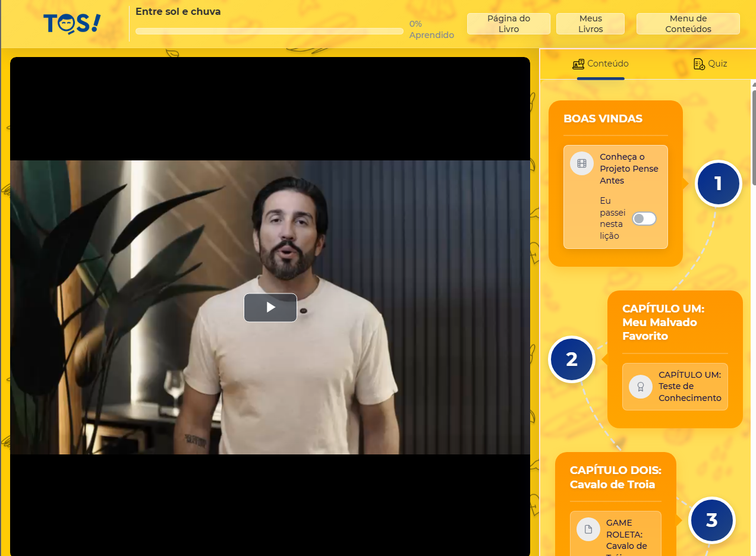756x556 pixels.
Task: Select step number 2 circle
Action: coord(572,359)
